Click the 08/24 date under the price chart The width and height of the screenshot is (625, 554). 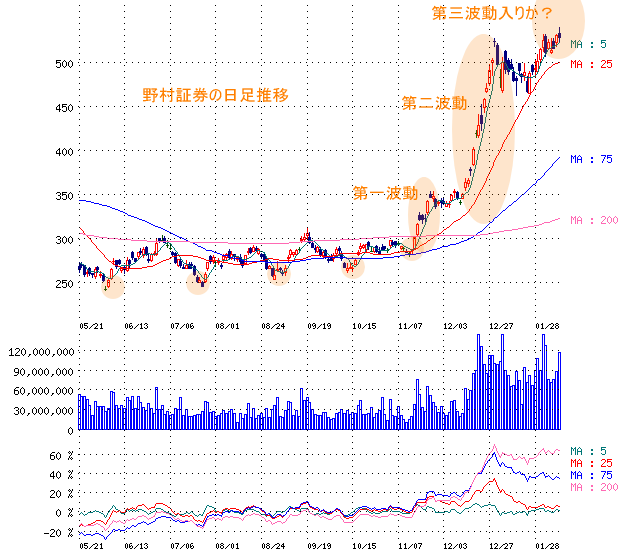click(273, 326)
